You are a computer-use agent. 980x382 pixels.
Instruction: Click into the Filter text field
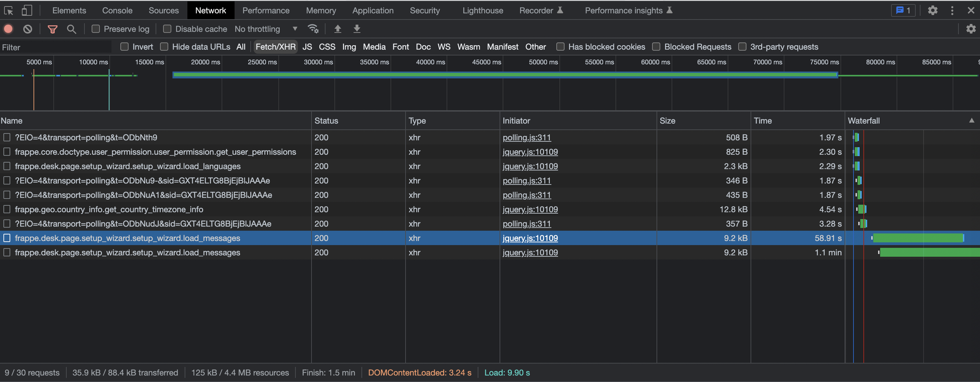pyautogui.click(x=56, y=47)
